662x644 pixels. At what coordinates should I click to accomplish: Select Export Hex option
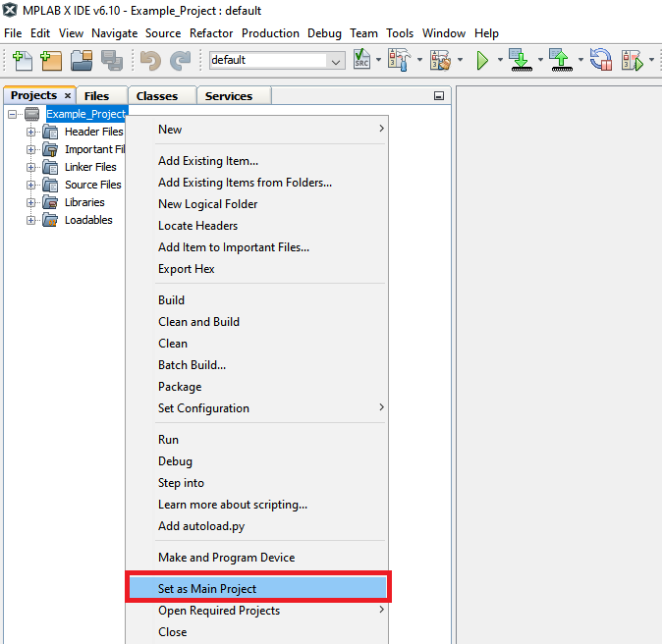pos(257,269)
